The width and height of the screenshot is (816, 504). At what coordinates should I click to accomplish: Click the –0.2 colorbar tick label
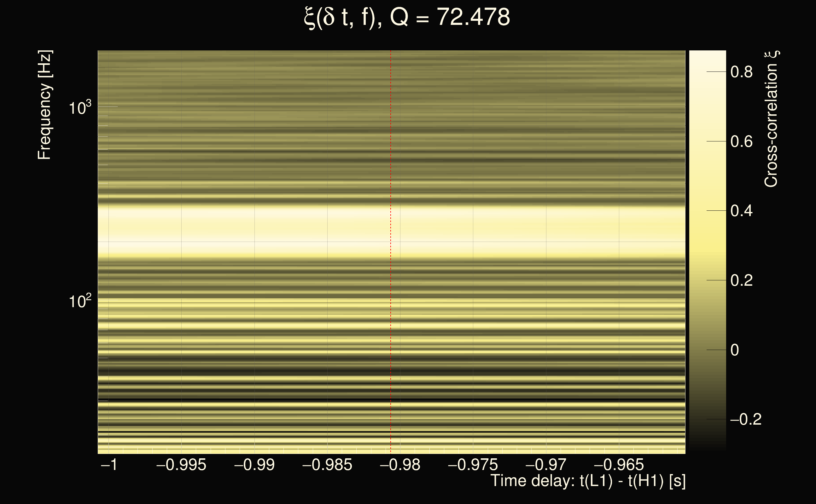coord(746,419)
